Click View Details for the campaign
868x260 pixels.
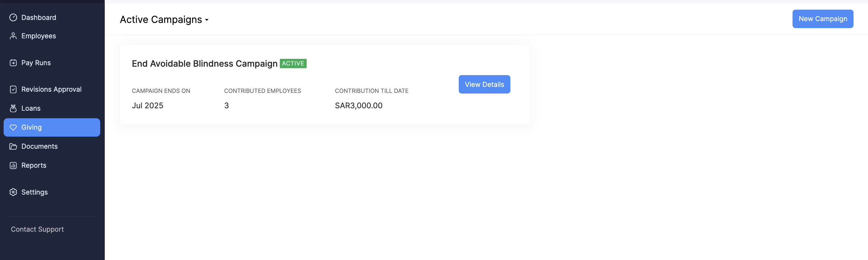[x=484, y=84]
